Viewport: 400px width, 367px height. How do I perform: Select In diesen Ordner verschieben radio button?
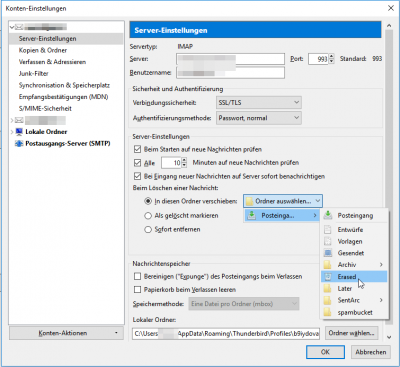[x=148, y=201]
